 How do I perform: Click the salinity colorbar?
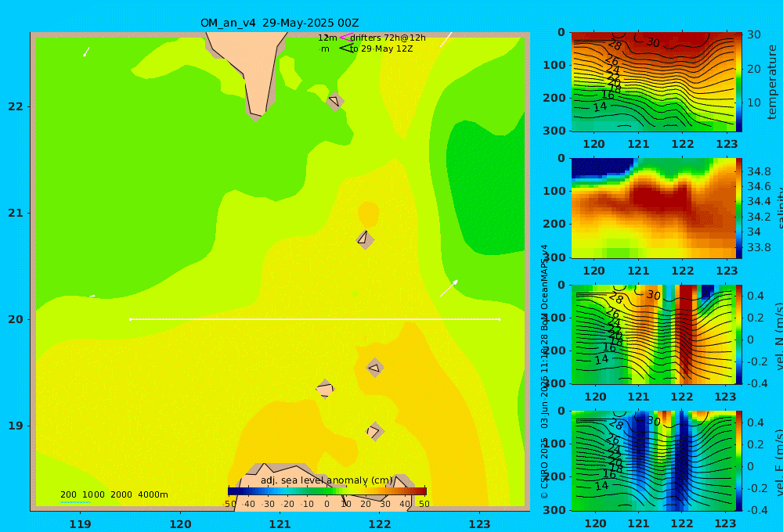tap(739, 208)
